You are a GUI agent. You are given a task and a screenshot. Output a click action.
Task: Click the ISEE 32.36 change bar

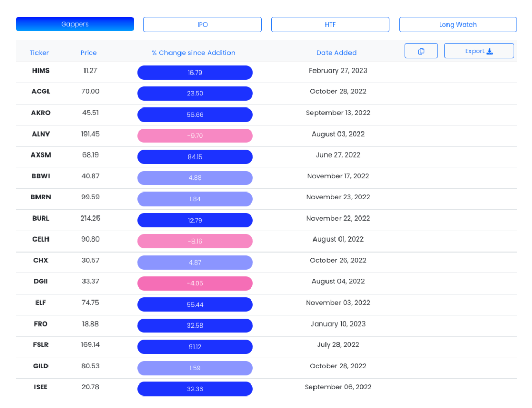195,389
